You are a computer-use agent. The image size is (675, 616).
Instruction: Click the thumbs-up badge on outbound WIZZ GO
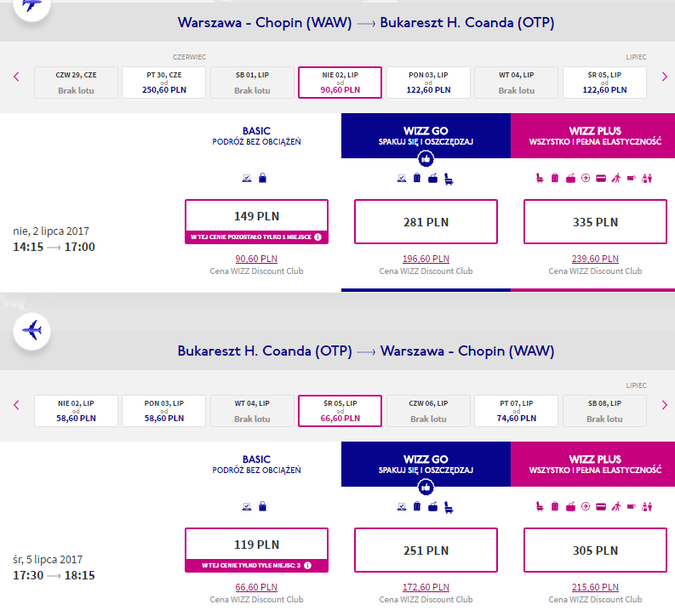(426, 159)
